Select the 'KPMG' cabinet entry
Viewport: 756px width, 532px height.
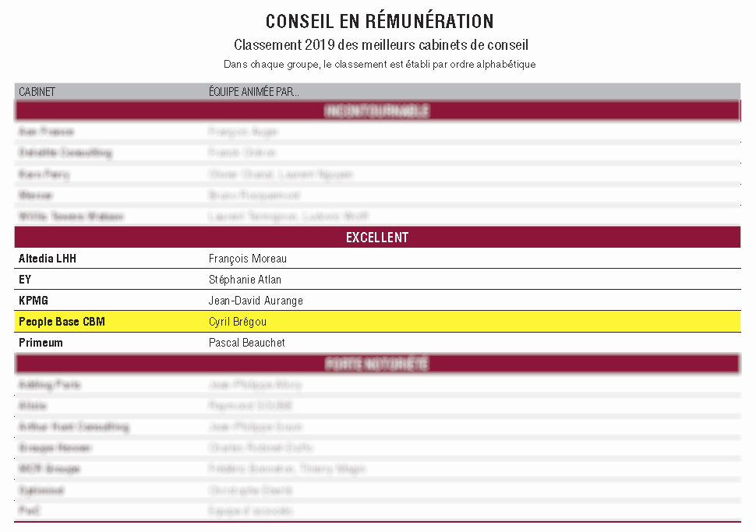(x=34, y=301)
